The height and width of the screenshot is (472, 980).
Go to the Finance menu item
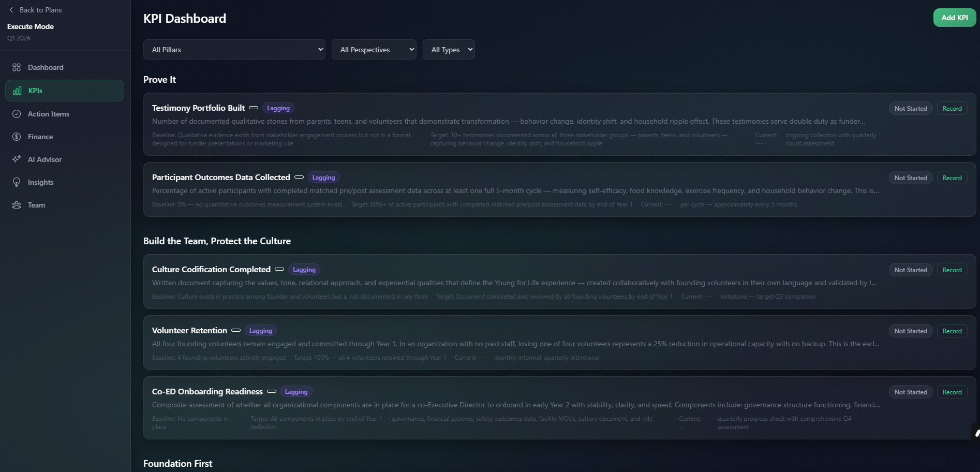pyautogui.click(x=40, y=137)
